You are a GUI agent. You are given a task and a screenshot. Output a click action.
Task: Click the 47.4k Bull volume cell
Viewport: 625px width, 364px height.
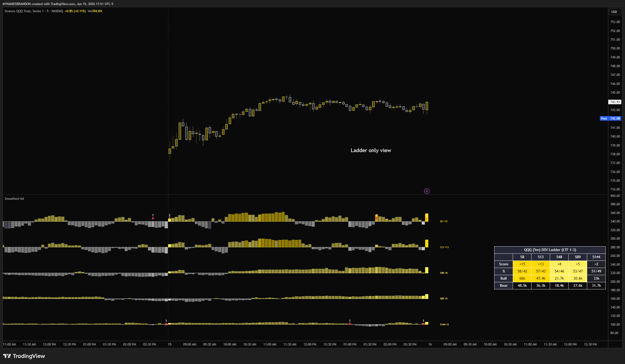pyautogui.click(x=541, y=278)
